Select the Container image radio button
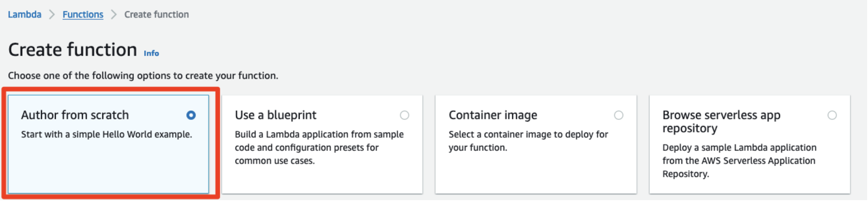Screen dimensions: 868x201 pyautogui.click(x=618, y=115)
